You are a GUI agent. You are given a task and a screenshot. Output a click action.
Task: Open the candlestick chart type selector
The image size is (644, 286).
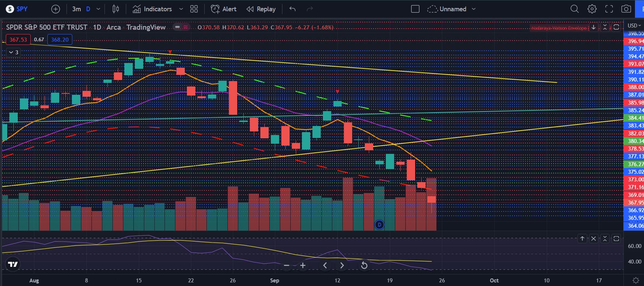[x=116, y=9]
